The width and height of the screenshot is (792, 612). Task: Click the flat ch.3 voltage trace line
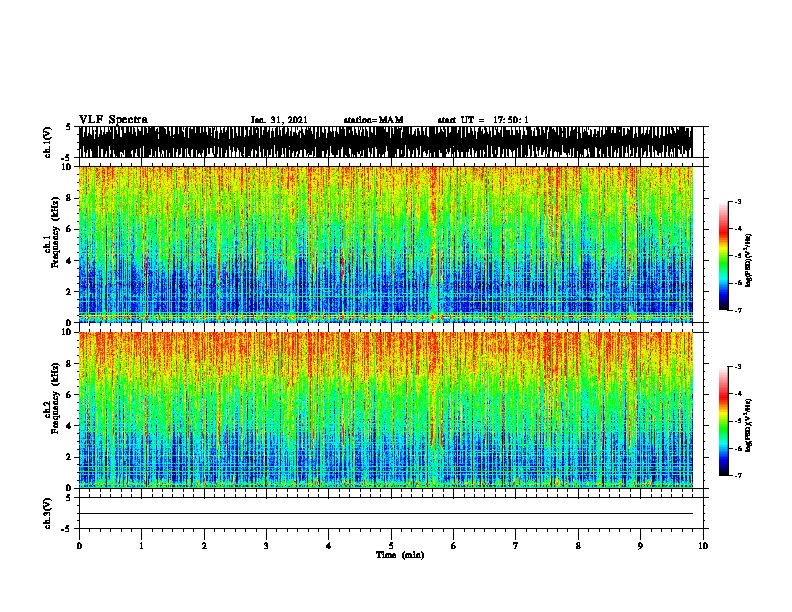385,514
